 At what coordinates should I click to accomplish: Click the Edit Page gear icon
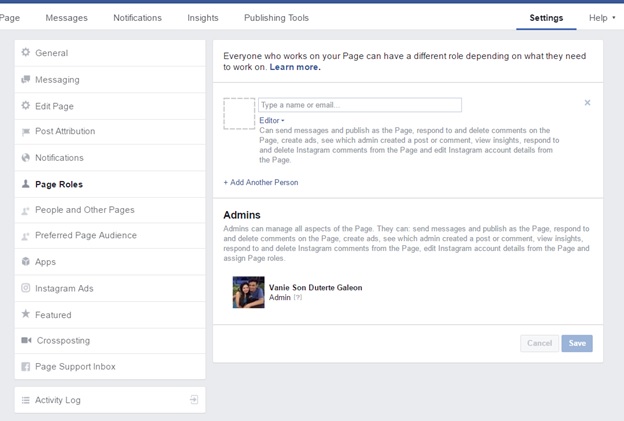click(26, 105)
